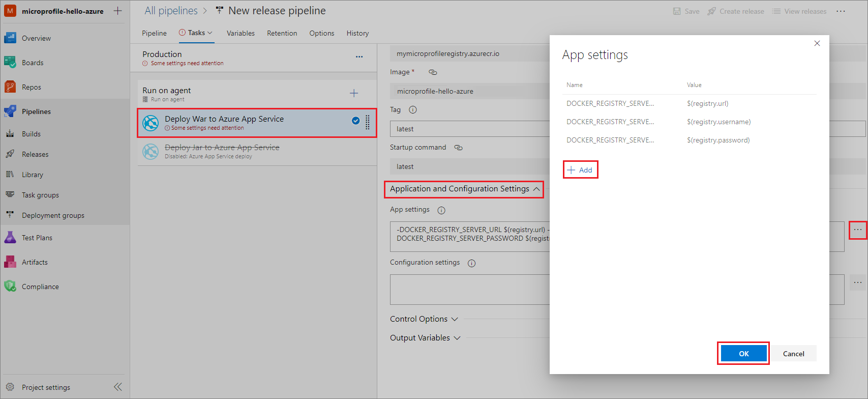The width and height of the screenshot is (868, 399).
Task: Expand the Output Variables section
Action: [x=425, y=338]
